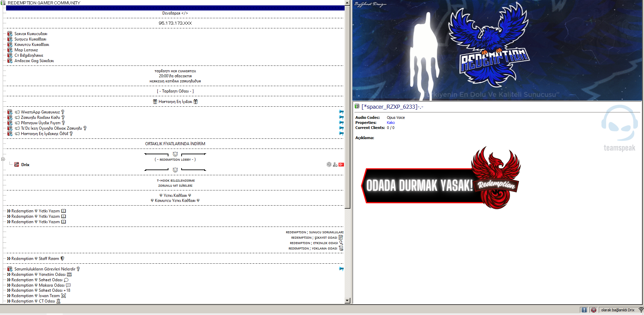
Task: Click the Redemption eagle server banner
Action: tap(497, 50)
